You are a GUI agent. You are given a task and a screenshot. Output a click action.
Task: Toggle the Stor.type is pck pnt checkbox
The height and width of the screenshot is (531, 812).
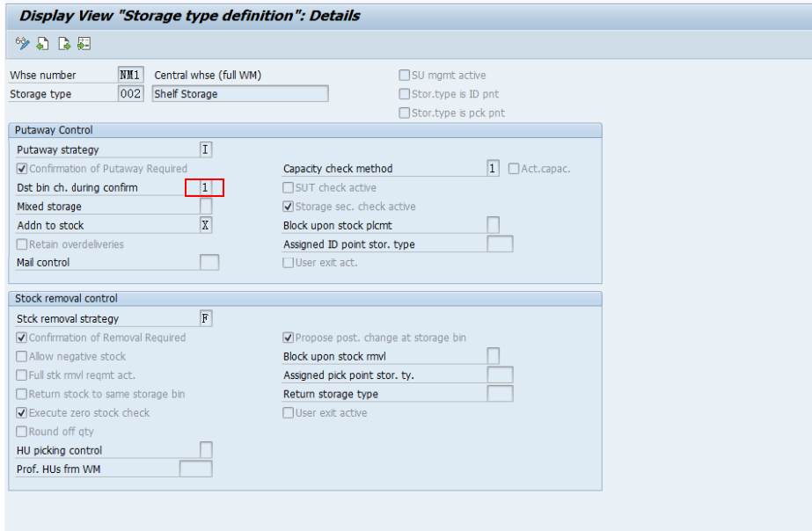tap(404, 112)
